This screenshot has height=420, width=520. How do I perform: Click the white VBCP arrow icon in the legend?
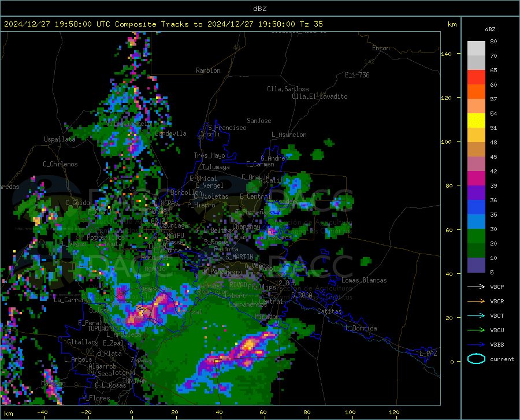click(476, 287)
